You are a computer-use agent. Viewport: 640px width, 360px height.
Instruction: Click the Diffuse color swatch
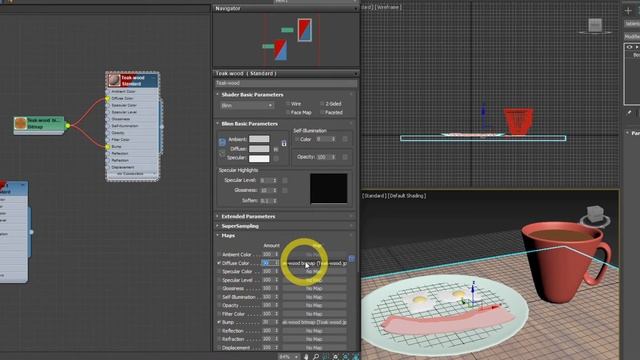tap(259, 149)
